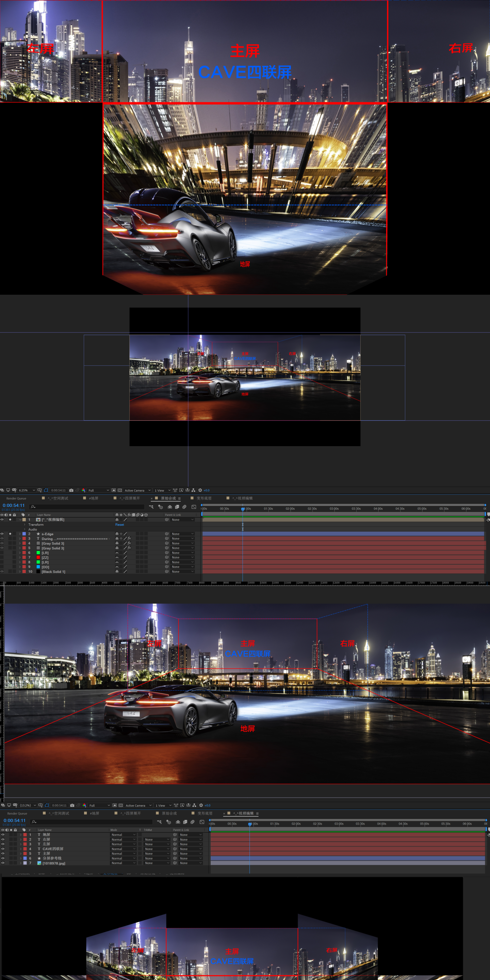Toggle transparency grid in lower viewer bar

tap(120, 805)
